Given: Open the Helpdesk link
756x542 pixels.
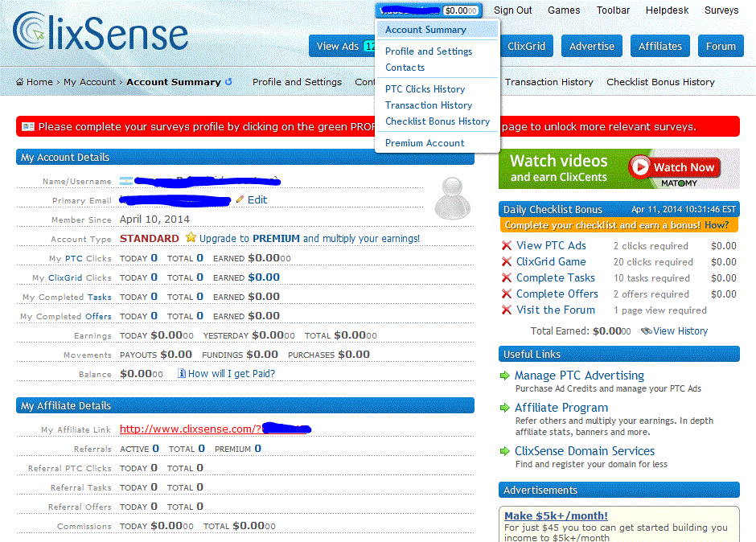Looking at the screenshot, I should pyautogui.click(x=667, y=10).
